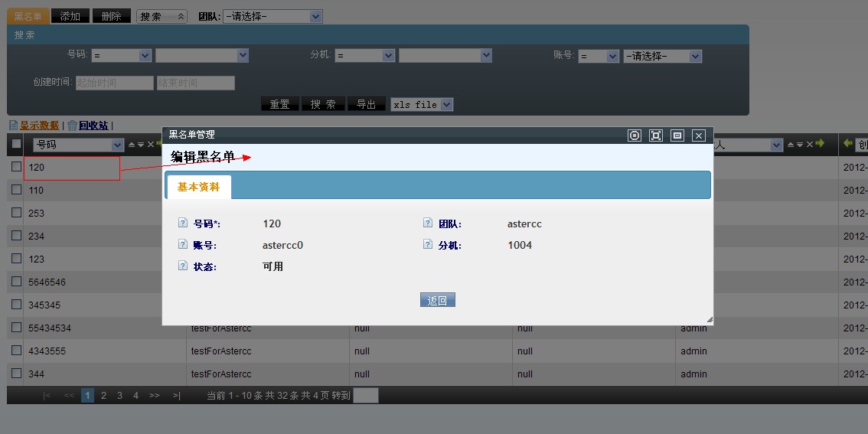This screenshot has width=868, height=434.
Task: Switch to the 基本资料 tab
Action: (198, 187)
